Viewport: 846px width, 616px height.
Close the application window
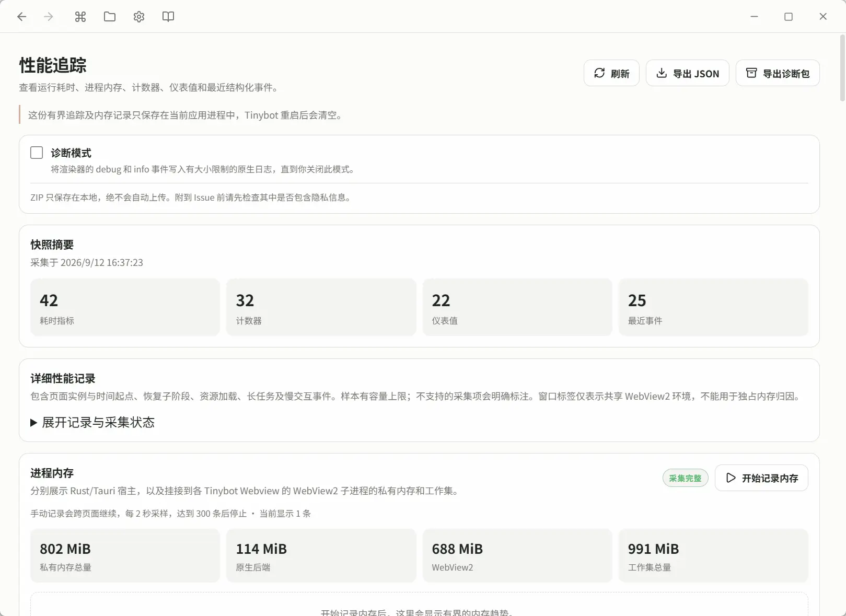pos(823,17)
